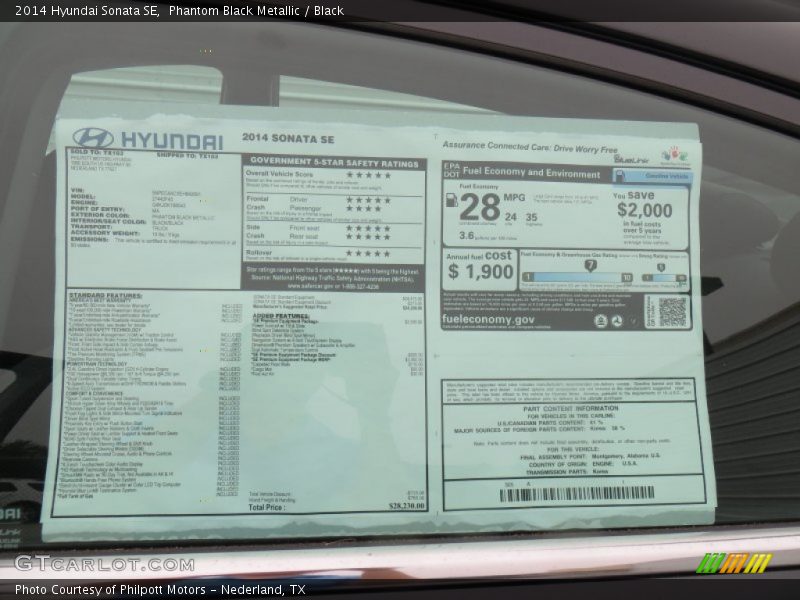800x600 pixels.
Task: Click the Side Crash Front seat stars
Action: point(369,228)
